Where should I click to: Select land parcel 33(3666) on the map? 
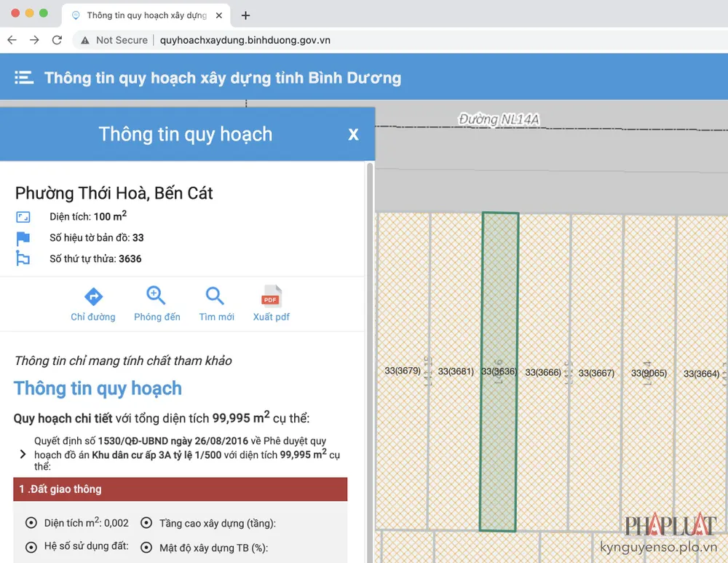point(543,371)
